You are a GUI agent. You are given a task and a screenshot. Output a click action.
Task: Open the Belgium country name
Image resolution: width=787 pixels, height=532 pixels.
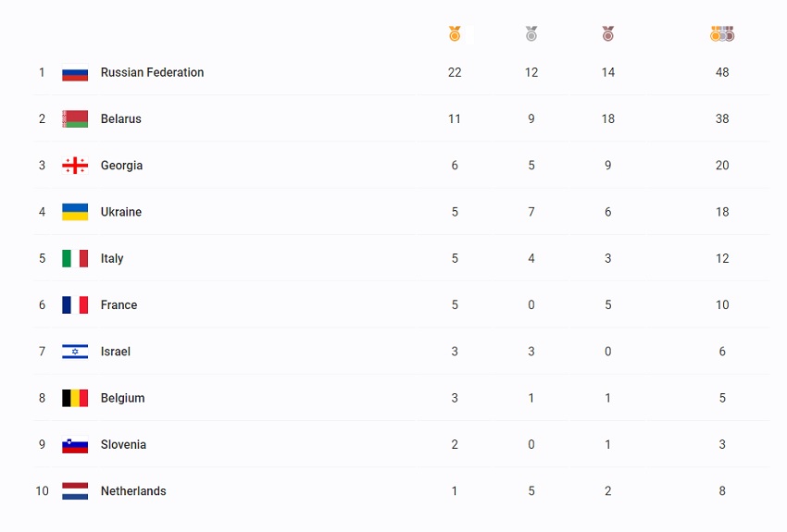point(122,398)
